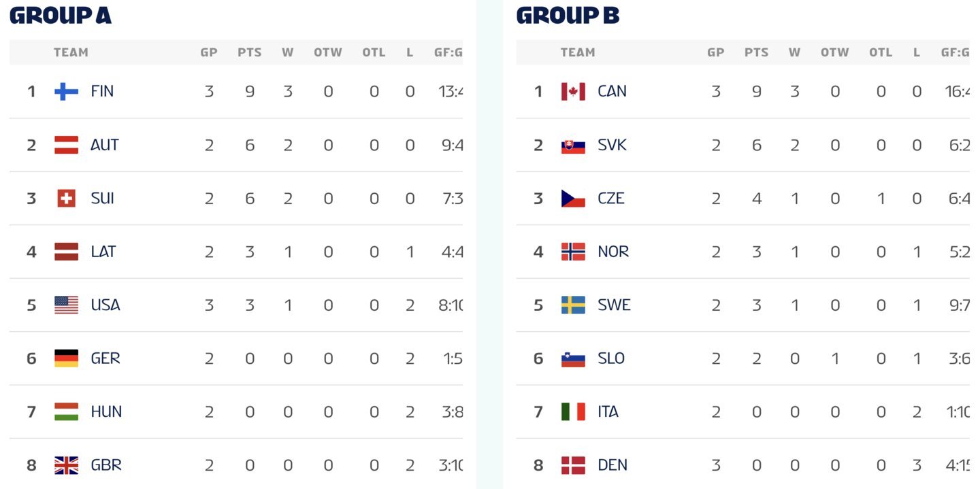Click the Slovakia flag icon

point(573,145)
